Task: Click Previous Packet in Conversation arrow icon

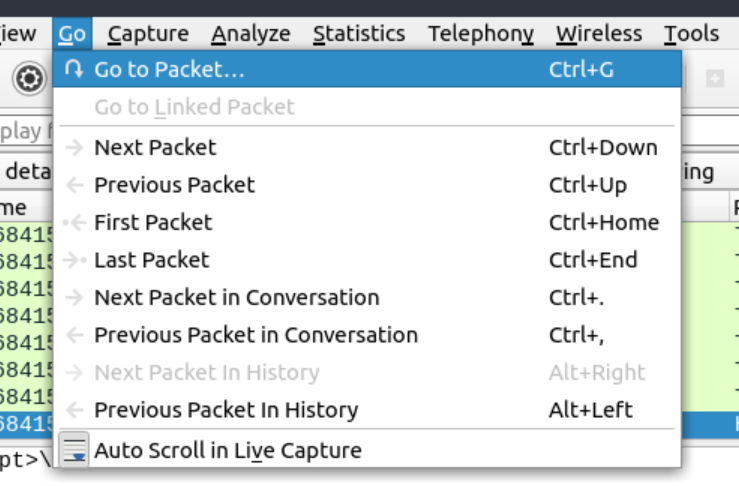Action: coord(74,335)
